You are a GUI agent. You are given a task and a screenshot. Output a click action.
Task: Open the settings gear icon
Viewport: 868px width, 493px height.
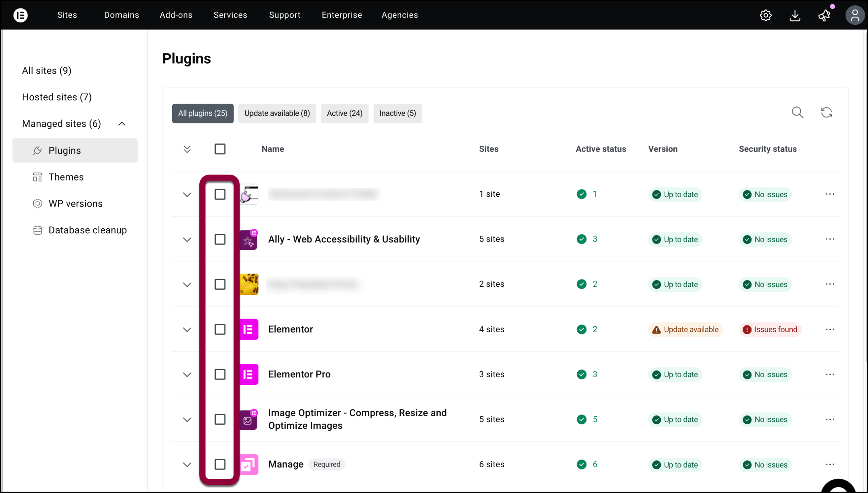tap(766, 15)
